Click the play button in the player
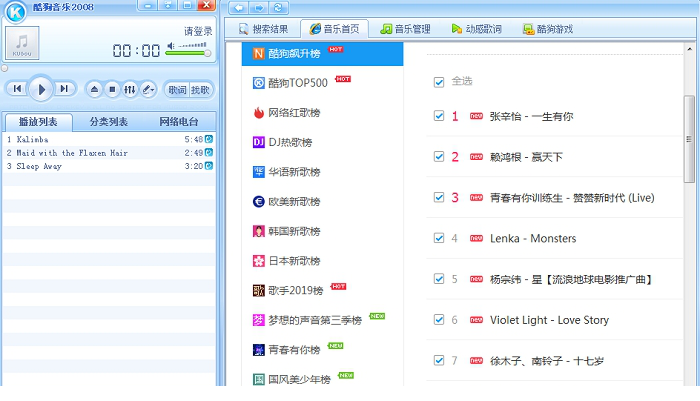This screenshot has height=401, width=700. (x=41, y=89)
